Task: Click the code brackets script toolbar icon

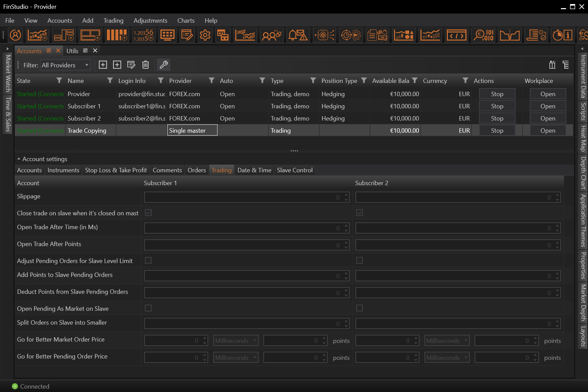Action: pyautogui.click(x=456, y=35)
